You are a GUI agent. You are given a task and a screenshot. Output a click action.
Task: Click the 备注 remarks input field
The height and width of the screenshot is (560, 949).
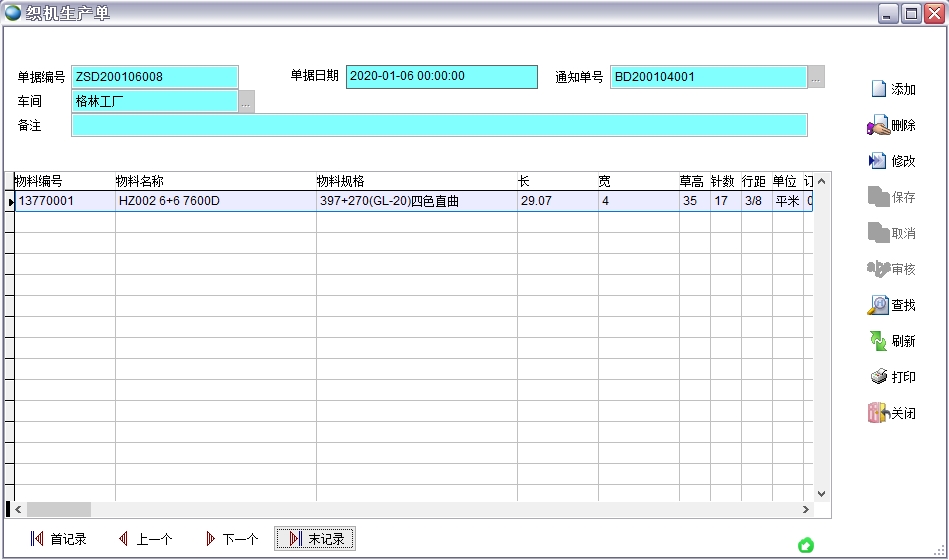pyautogui.click(x=439, y=125)
